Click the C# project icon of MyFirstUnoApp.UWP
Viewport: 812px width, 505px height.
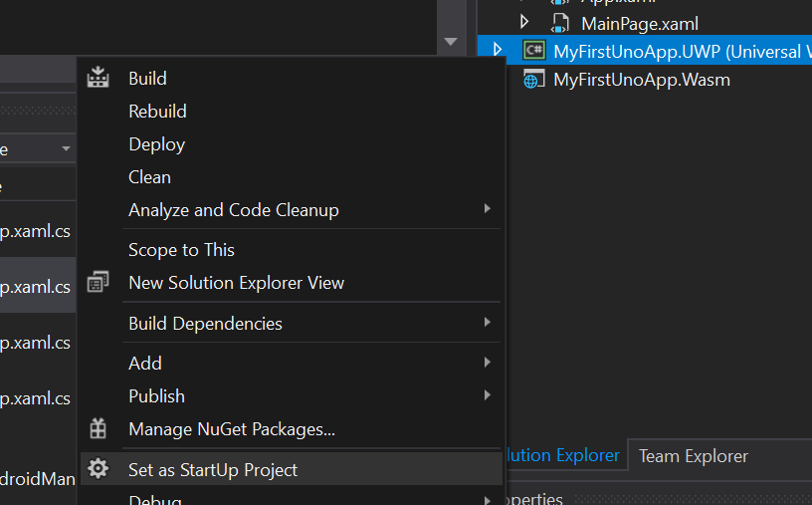[x=534, y=50]
